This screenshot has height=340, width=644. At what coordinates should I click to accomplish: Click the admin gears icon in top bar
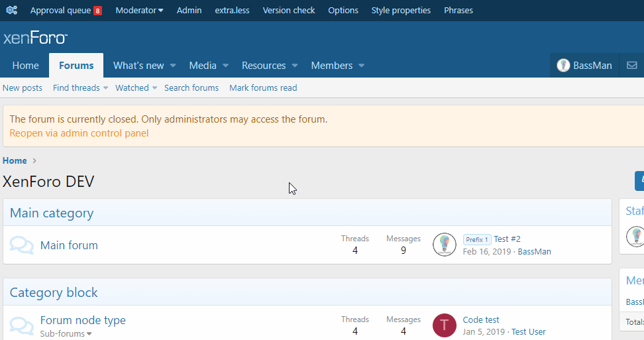coord(11,11)
